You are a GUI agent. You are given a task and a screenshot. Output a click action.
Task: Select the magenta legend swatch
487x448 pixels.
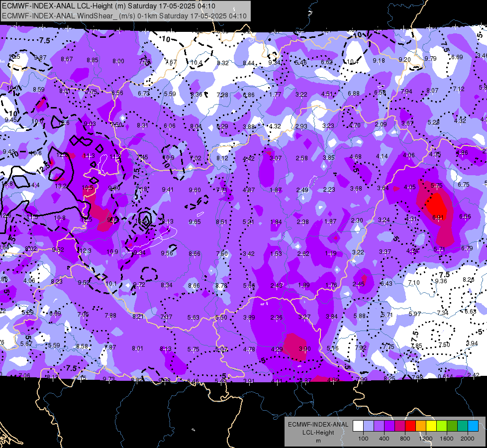coord(400,426)
